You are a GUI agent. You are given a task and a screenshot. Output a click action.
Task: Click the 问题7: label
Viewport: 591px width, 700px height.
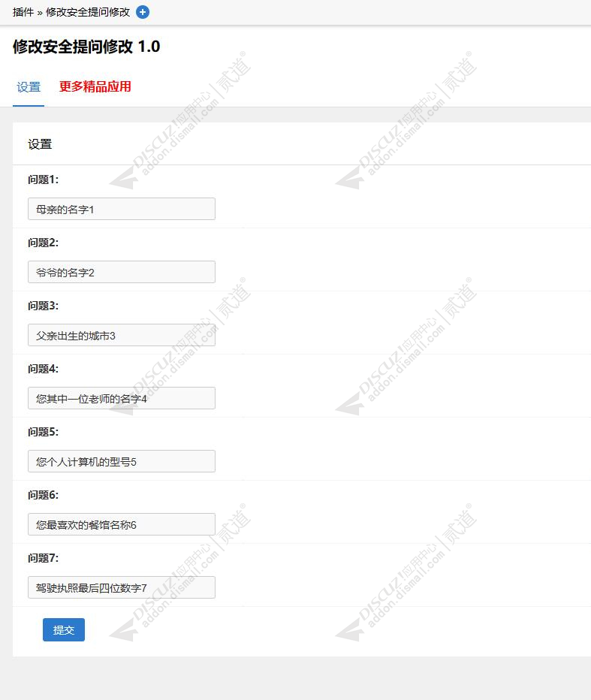point(44,558)
